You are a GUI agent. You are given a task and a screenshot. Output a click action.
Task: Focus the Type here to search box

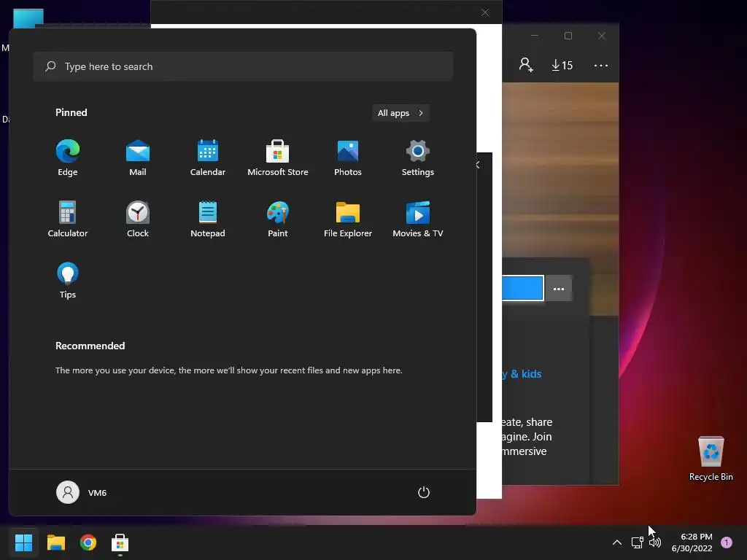tap(243, 66)
